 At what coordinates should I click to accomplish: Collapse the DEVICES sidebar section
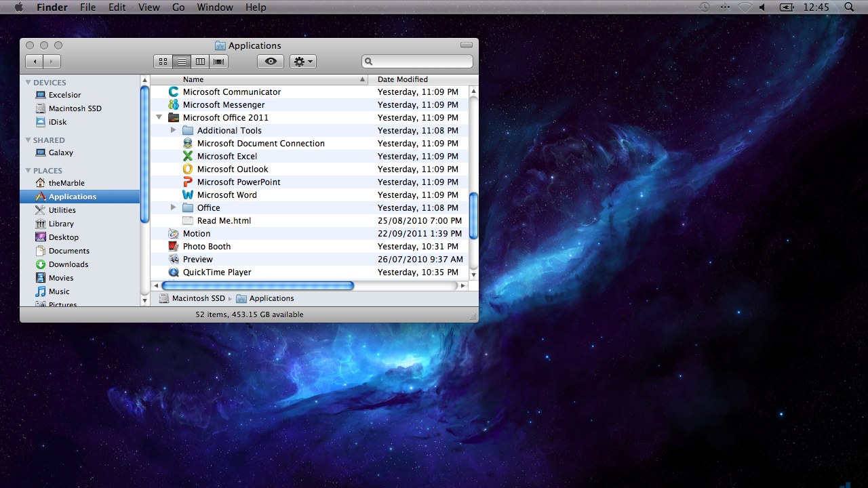click(x=28, y=82)
